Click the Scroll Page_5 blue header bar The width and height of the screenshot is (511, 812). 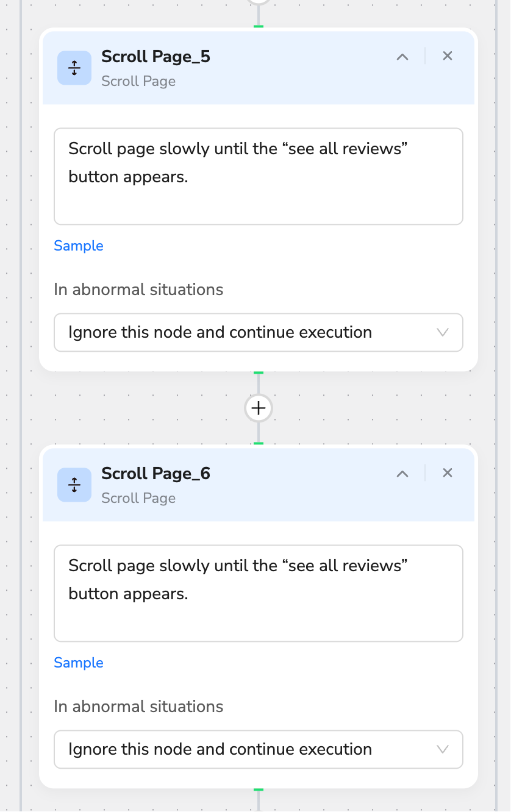259,68
